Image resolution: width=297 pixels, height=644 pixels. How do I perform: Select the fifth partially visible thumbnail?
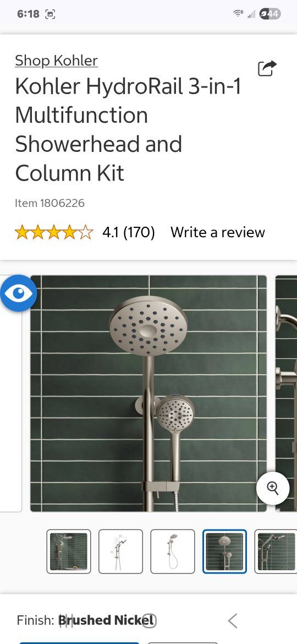click(x=276, y=551)
